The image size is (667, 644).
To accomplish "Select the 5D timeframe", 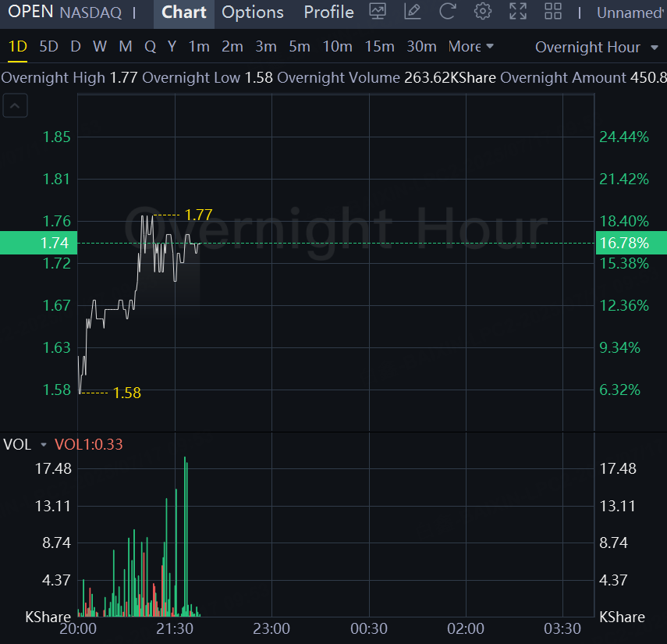I will coord(48,46).
